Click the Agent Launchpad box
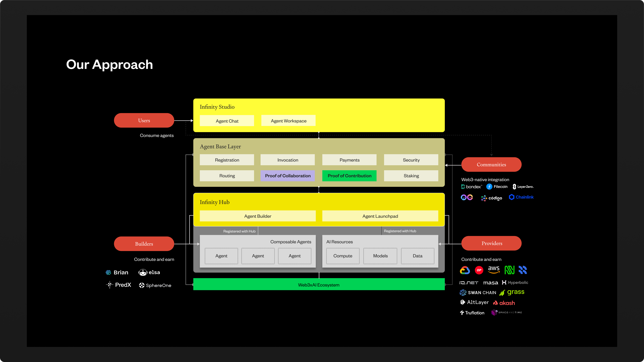The height and width of the screenshot is (362, 644). coord(380,216)
